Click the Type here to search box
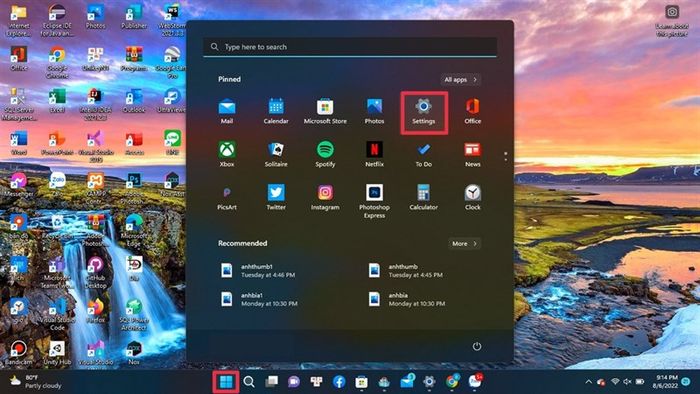 click(350, 47)
